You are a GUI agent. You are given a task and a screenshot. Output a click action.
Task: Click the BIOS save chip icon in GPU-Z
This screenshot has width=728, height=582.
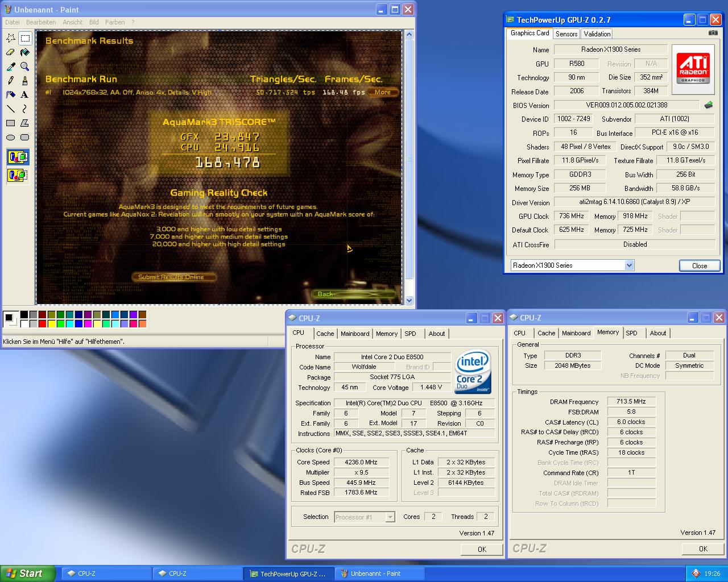click(709, 105)
